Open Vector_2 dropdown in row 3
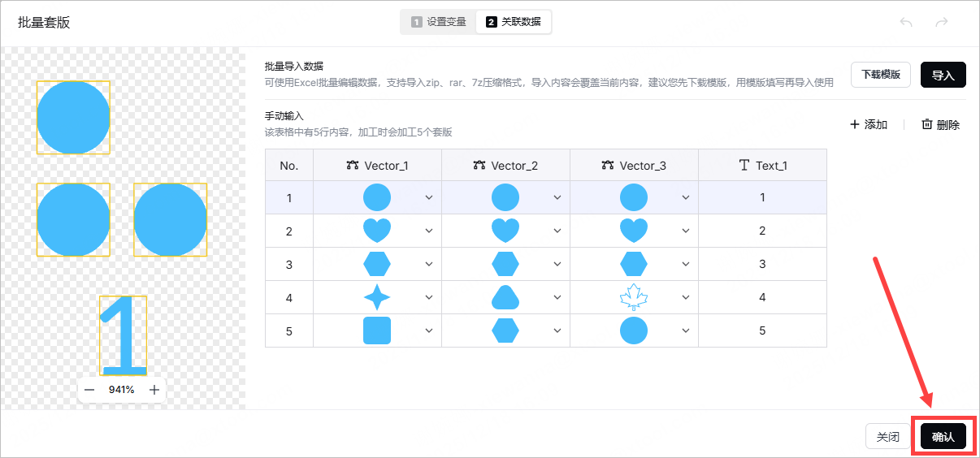980x458 pixels. pyautogui.click(x=557, y=264)
